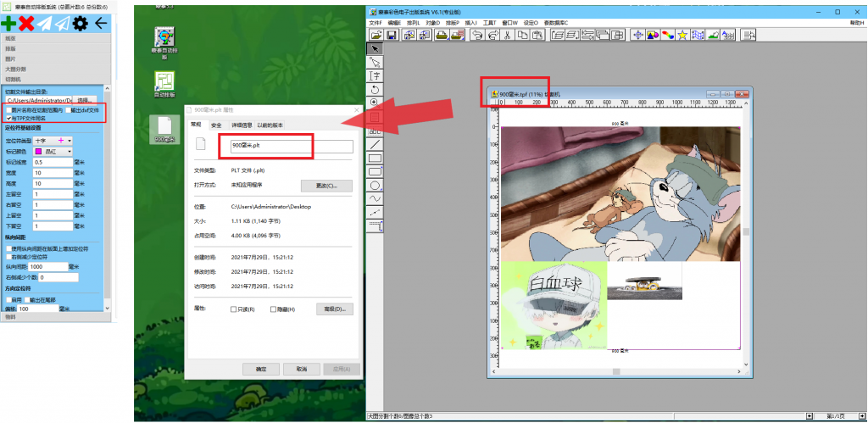
Task: Click the undo arrow toolbar icon
Action: coord(476,35)
